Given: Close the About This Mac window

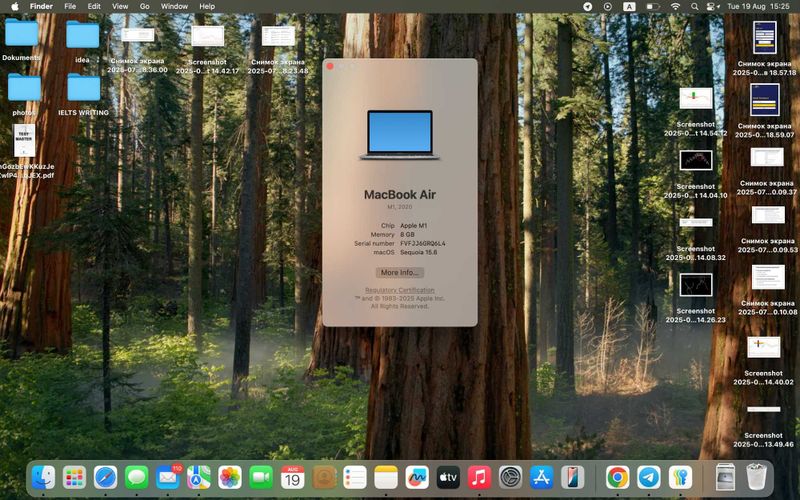Looking at the screenshot, I should pyautogui.click(x=330, y=66).
